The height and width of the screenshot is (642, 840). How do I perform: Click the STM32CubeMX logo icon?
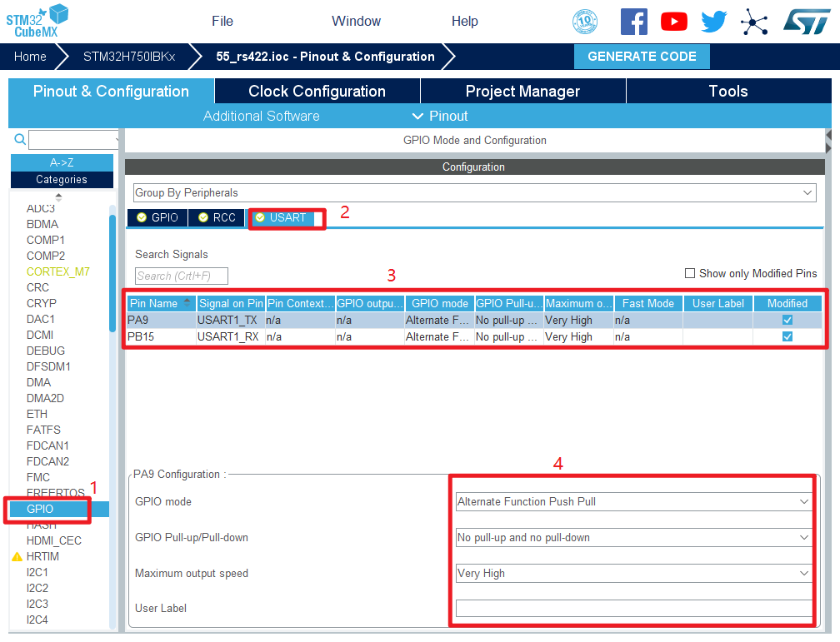click(x=37, y=20)
